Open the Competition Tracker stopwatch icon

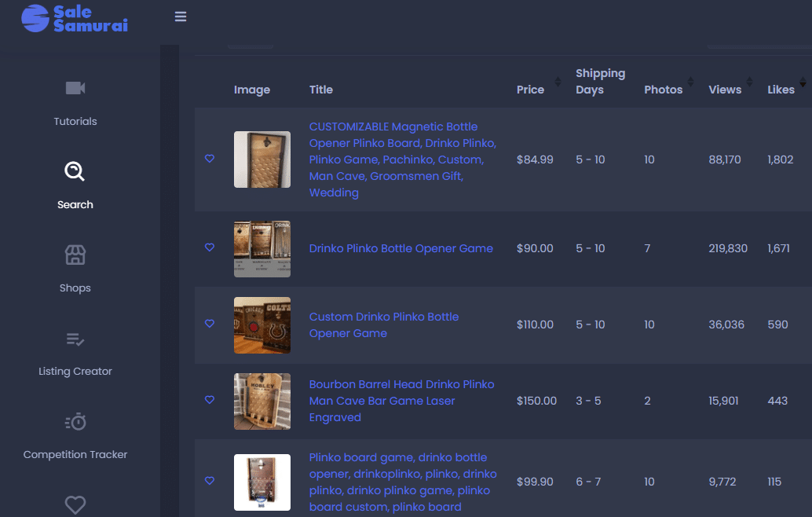click(75, 422)
